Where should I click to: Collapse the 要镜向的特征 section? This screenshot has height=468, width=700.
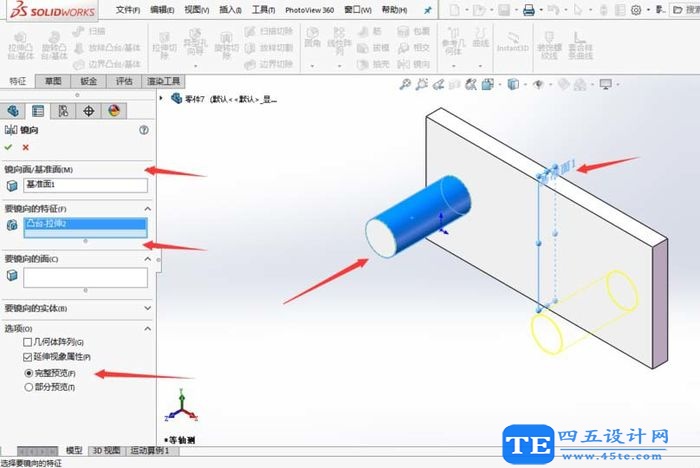147,209
